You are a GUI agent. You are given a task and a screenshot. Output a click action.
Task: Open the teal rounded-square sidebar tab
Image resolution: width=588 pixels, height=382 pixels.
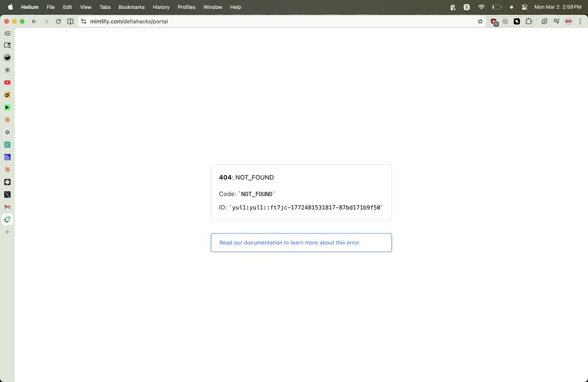pos(7,145)
